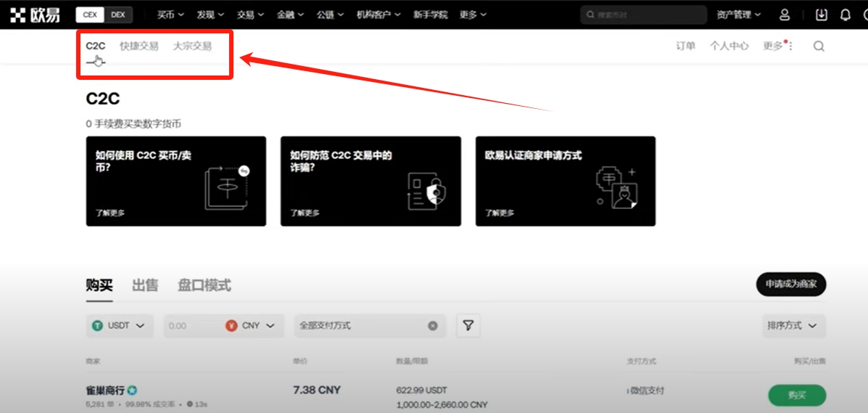Click the 1,000.00-2,660.00 CNY limit
868x413 pixels.
(x=442, y=405)
